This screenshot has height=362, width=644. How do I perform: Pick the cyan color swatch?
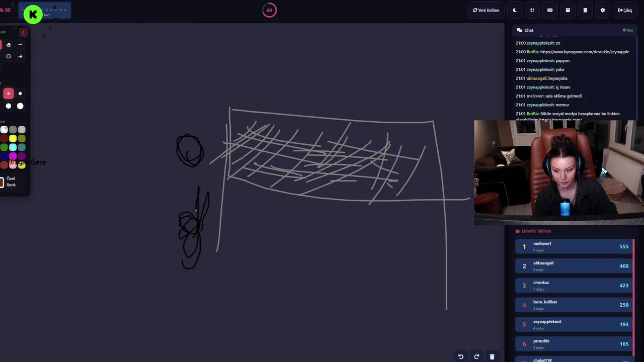click(x=13, y=147)
